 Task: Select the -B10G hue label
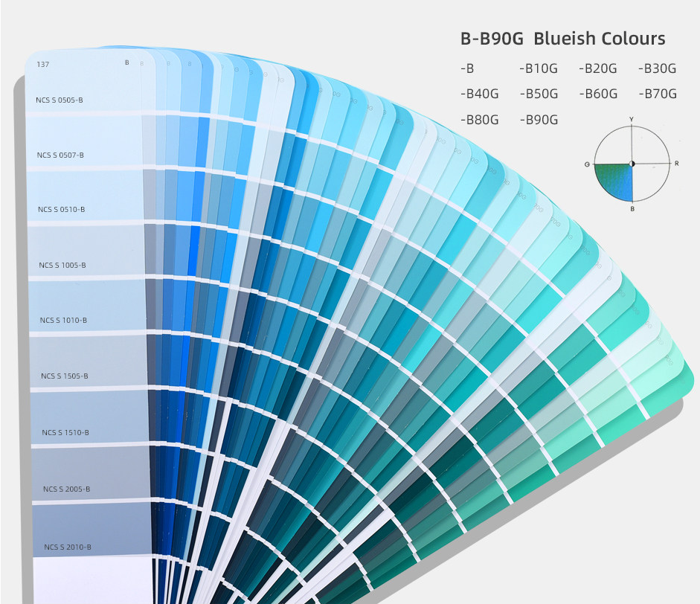[x=539, y=68]
